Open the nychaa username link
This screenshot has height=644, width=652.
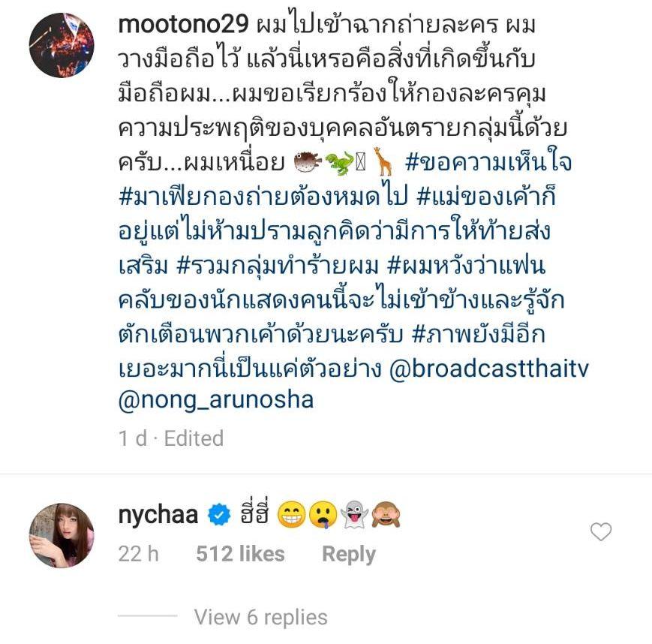(158, 515)
